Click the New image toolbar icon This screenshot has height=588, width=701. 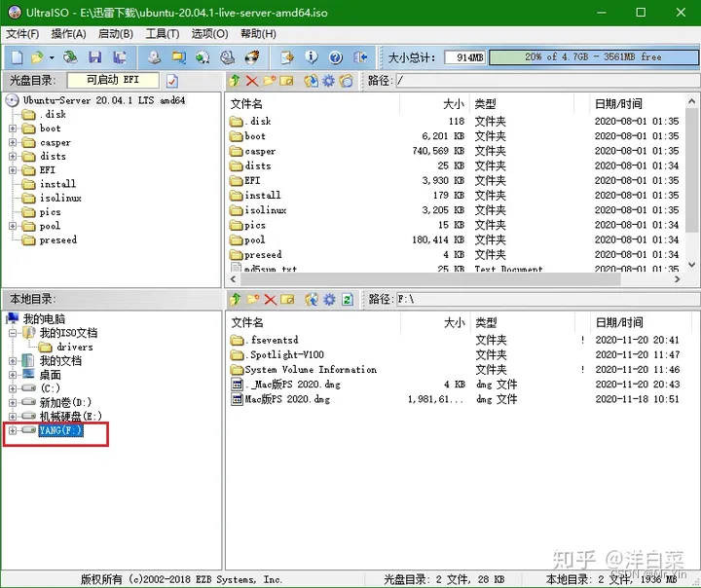[x=17, y=57]
